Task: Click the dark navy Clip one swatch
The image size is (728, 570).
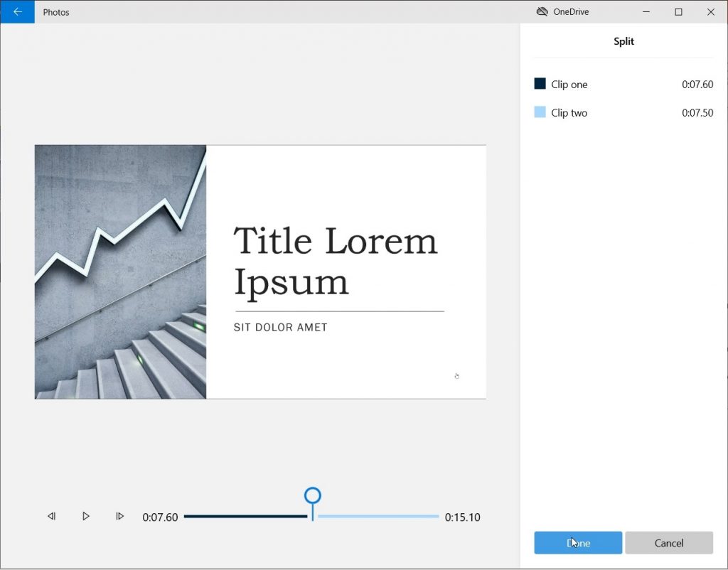Action: 540,84
